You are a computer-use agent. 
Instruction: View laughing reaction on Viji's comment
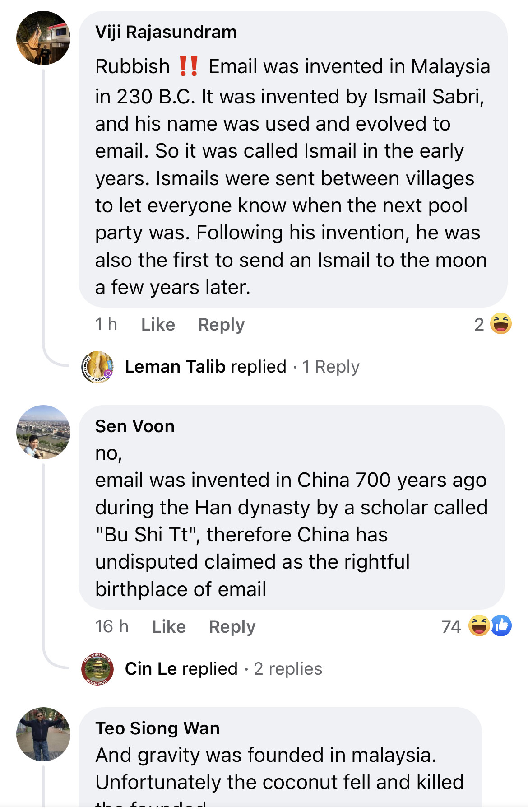(500, 324)
